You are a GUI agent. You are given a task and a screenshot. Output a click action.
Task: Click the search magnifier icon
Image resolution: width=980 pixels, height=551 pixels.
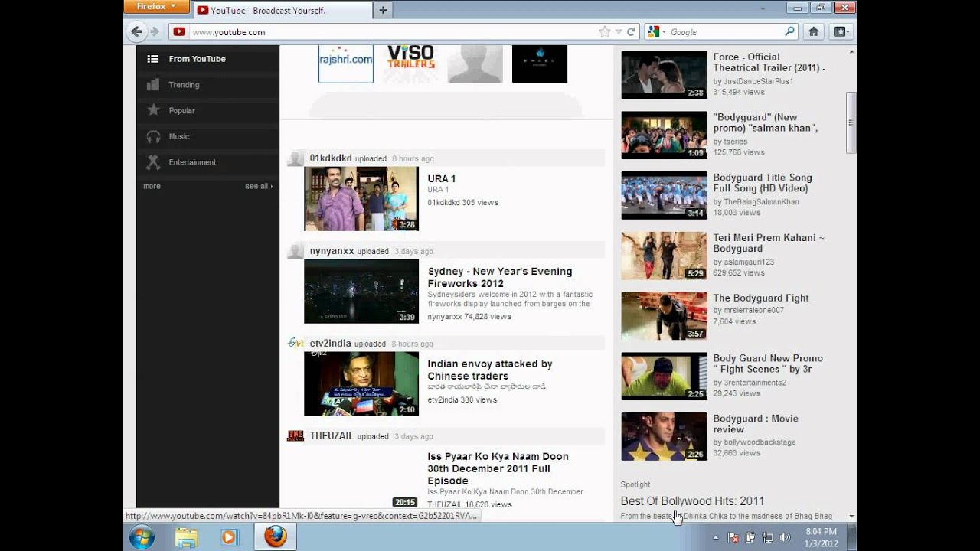point(790,31)
